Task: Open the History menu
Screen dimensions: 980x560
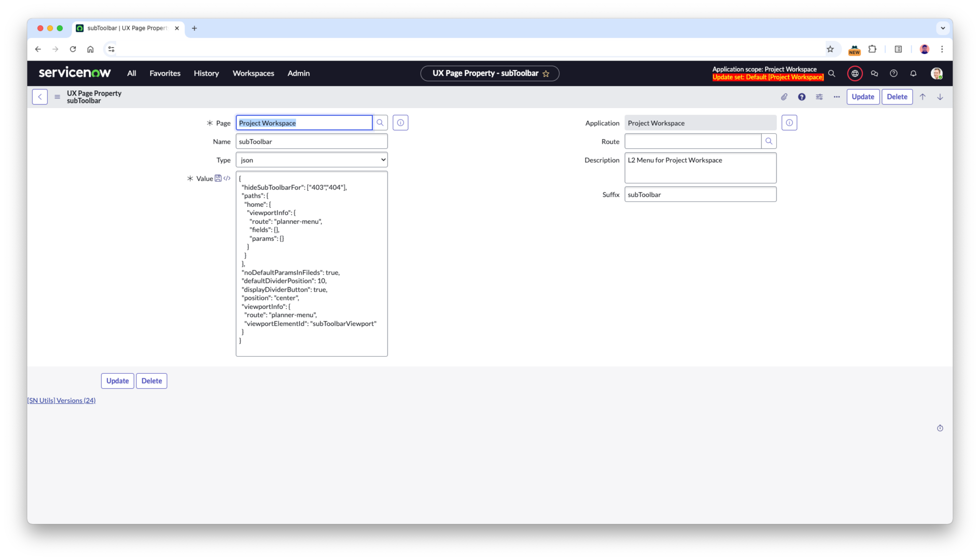Action: coord(206,73)
